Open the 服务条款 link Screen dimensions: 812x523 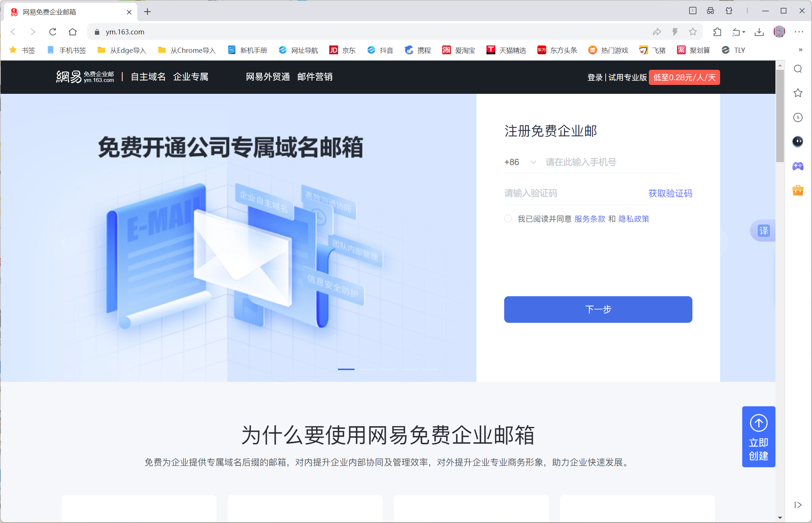[x=590, y=219]
